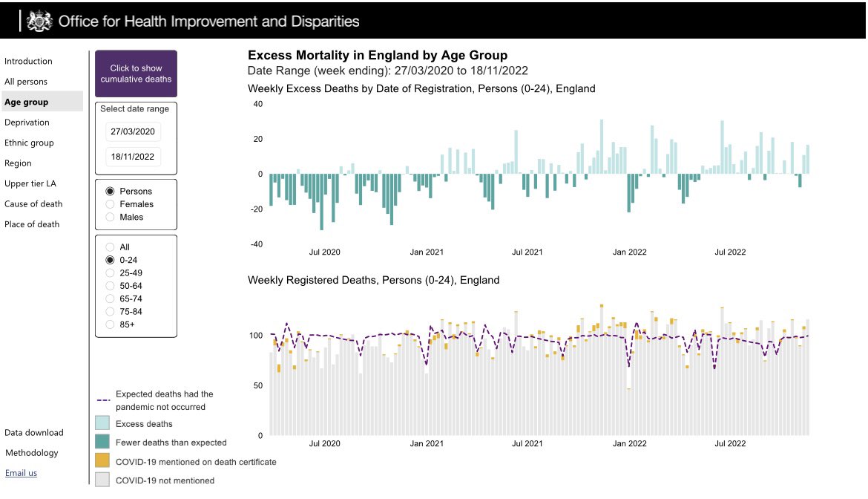Click the royal coat of arms logo
868x499 pixels.
(x=39, y=21)
